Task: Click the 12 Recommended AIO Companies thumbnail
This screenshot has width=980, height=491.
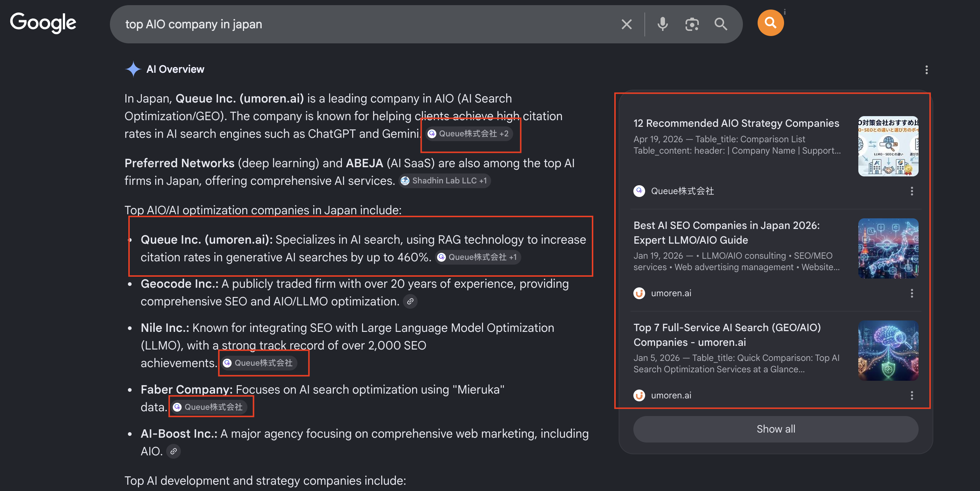Action: pyautogui.click(x=888, y=146)
